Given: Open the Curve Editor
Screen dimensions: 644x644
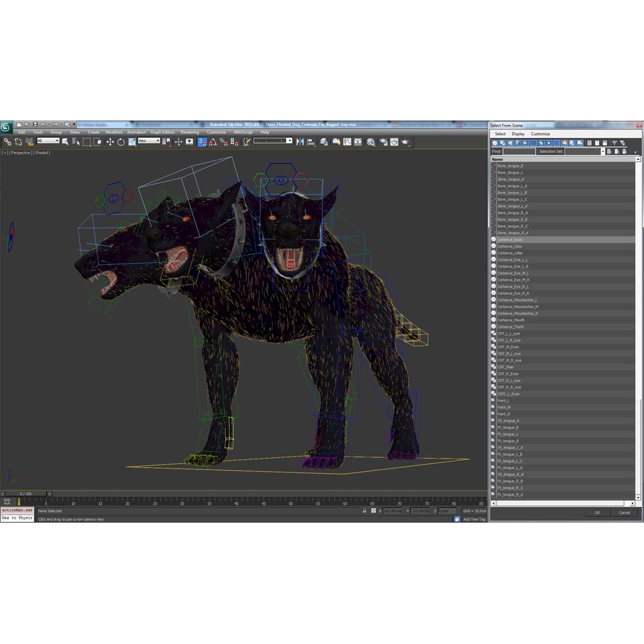Looking at the screenshot, I should (347, 142).
